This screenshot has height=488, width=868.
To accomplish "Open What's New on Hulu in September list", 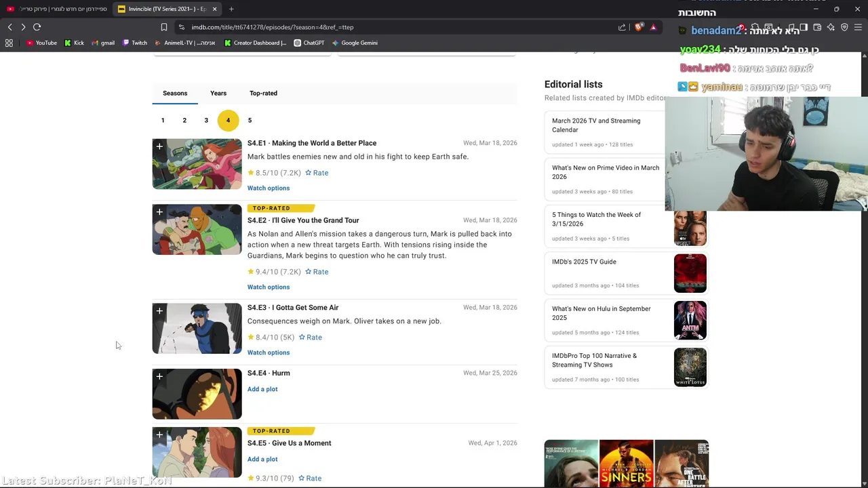I will (601, 313).
